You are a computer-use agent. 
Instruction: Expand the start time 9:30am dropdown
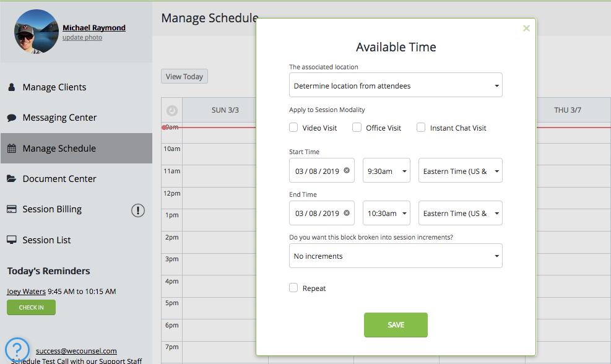coord(386,171)
